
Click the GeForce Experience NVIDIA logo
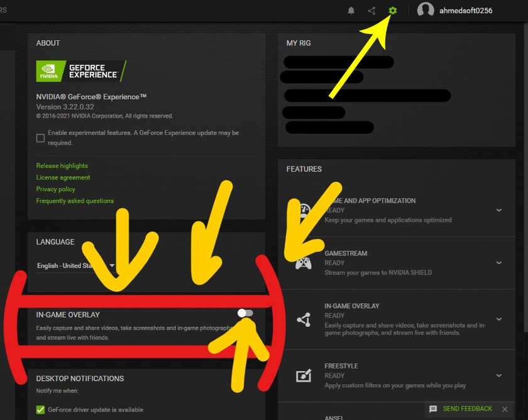point(81,71)
